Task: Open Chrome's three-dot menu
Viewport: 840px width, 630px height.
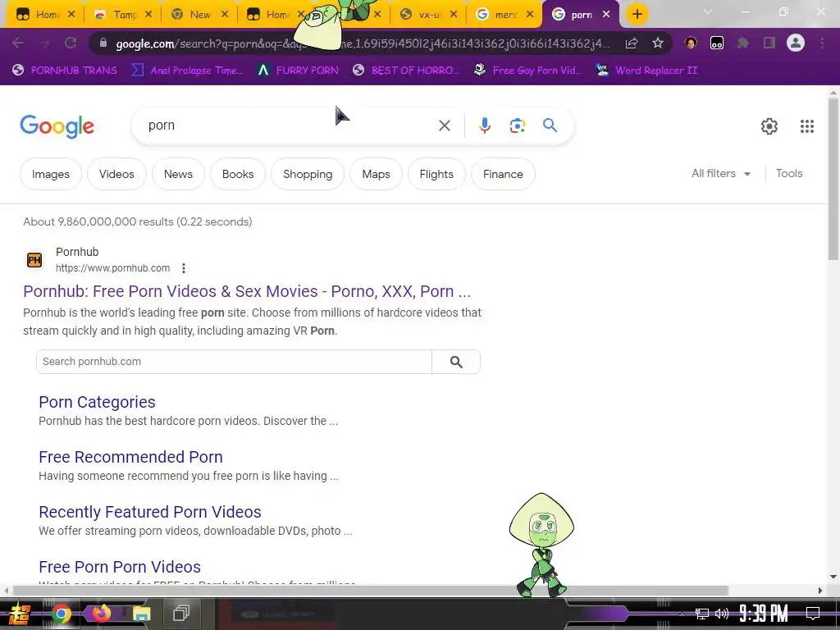Action: (822, 43)
